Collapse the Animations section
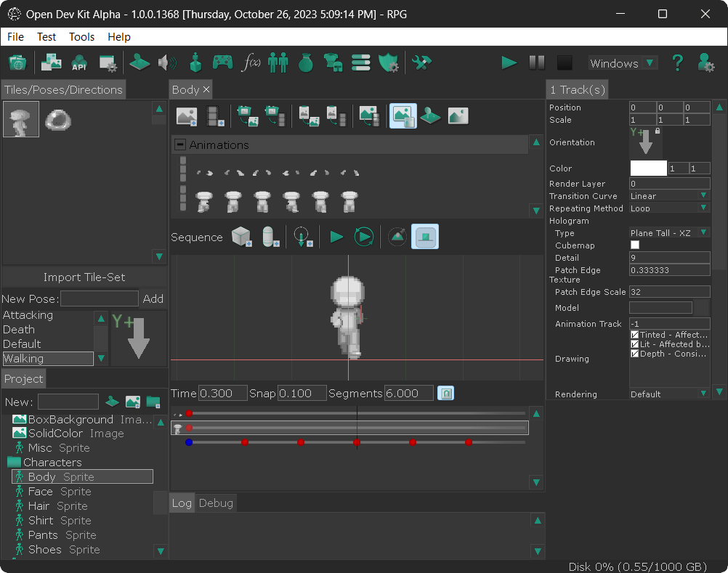728x573 pixels. (x=180, y=145)
